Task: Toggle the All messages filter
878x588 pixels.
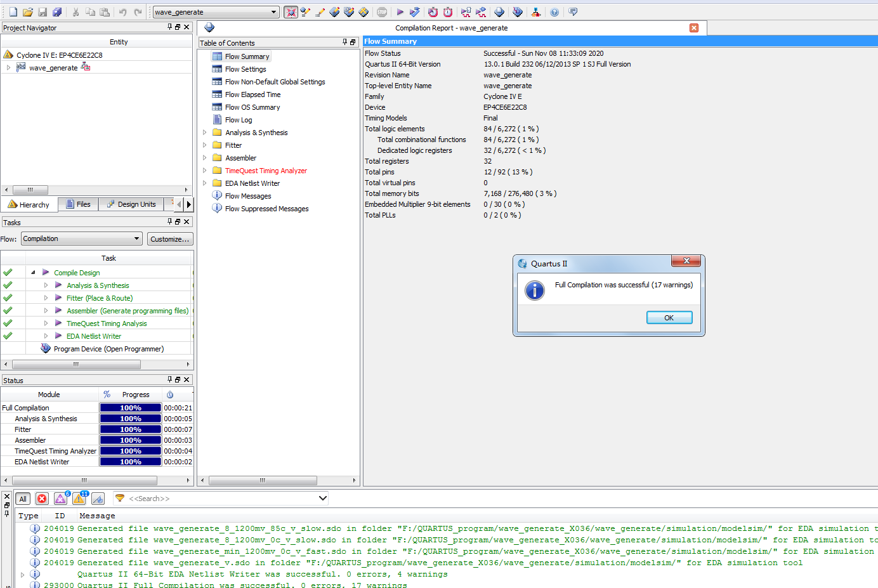Action: [x=23, y=499]
